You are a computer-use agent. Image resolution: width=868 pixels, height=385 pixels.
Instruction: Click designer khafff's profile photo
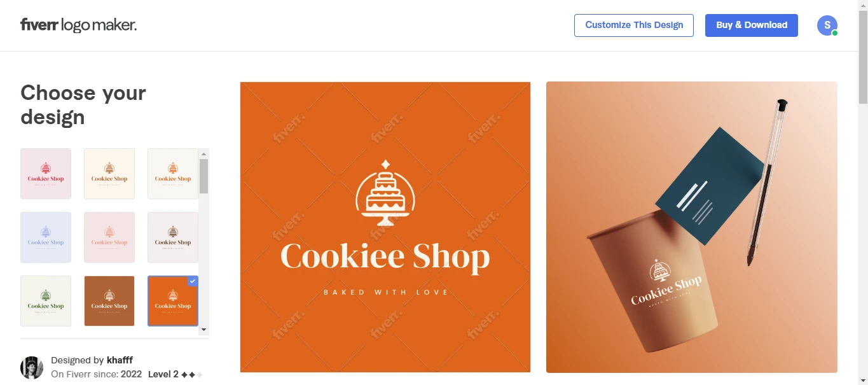point(32,368)
